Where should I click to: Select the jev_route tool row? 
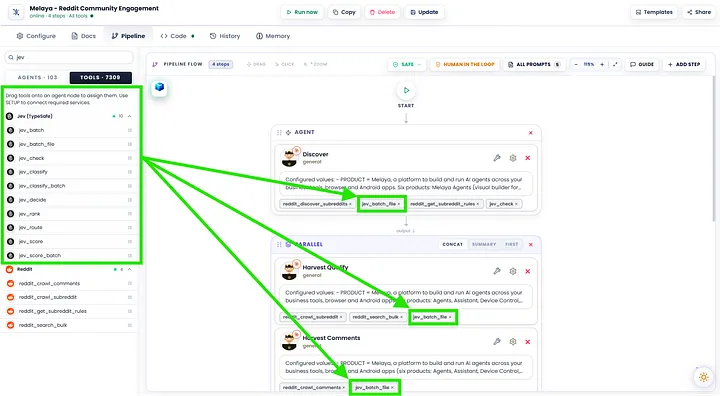[x=70, y=227]
